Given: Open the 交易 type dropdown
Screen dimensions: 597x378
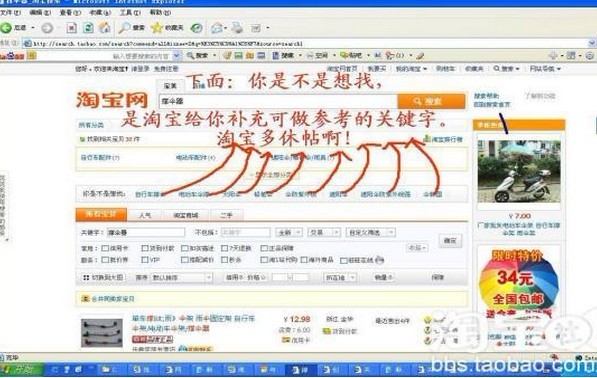Looking at the screenshot, I should 324,232.
